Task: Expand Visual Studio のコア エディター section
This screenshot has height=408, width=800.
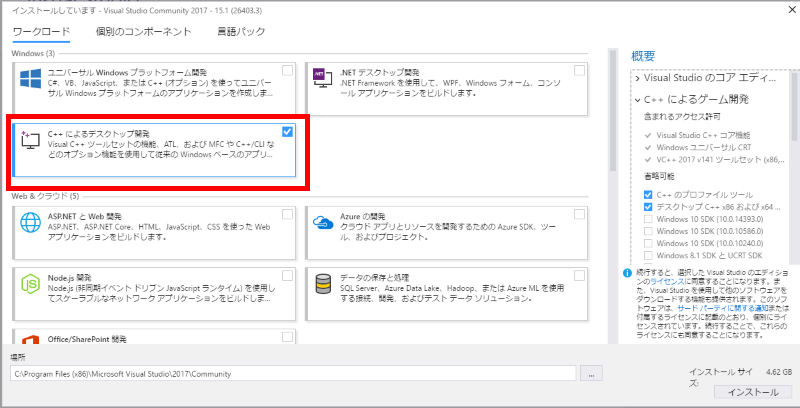Action: (x=638, y=79)
